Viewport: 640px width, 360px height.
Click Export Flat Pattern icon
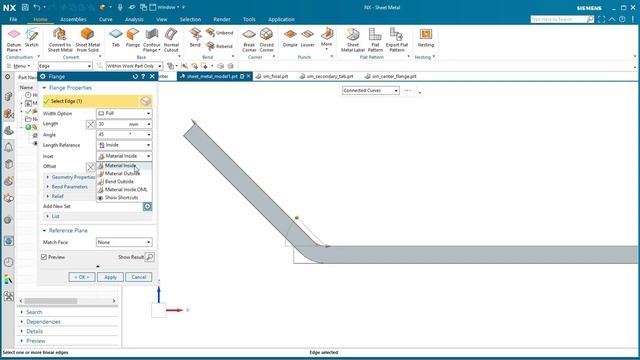coord(397,40)
